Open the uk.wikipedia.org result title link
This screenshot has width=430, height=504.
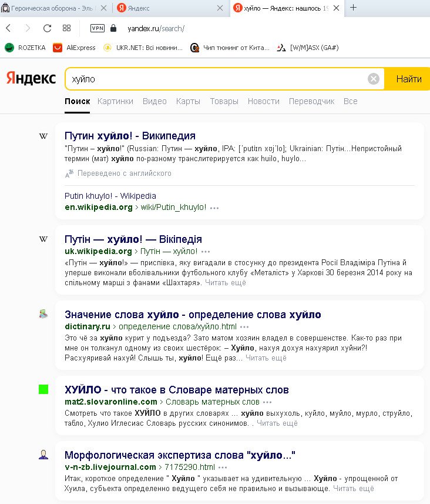point(133,239)
